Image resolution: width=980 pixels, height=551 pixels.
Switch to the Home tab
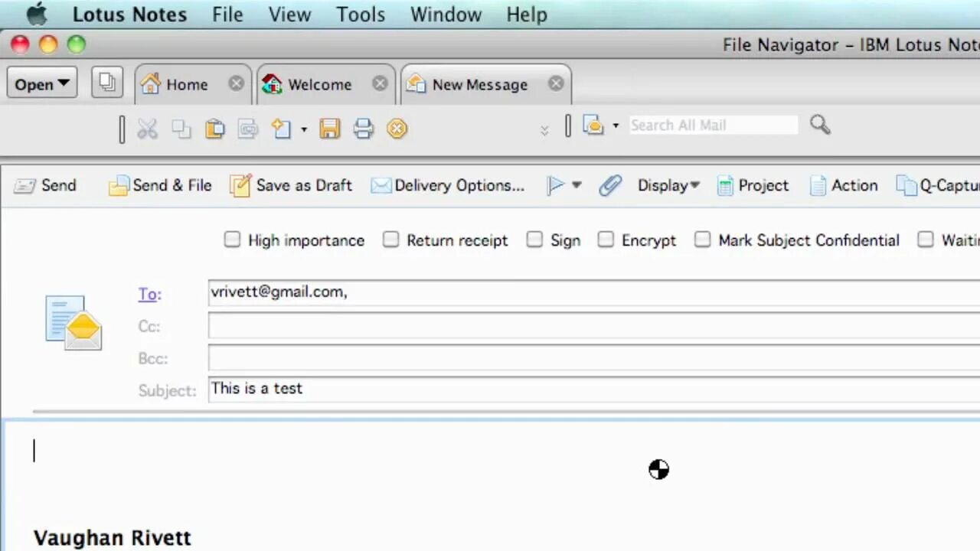point(193,84)
